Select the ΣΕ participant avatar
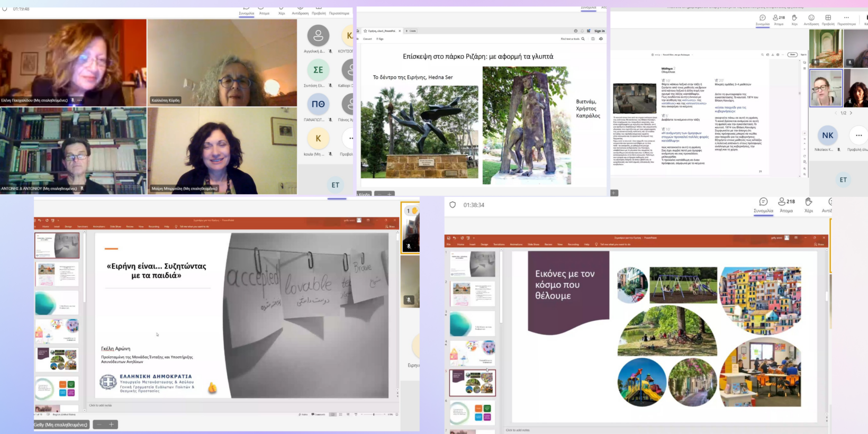The height and width of the screenshot is (434, 868). point(318,70)
